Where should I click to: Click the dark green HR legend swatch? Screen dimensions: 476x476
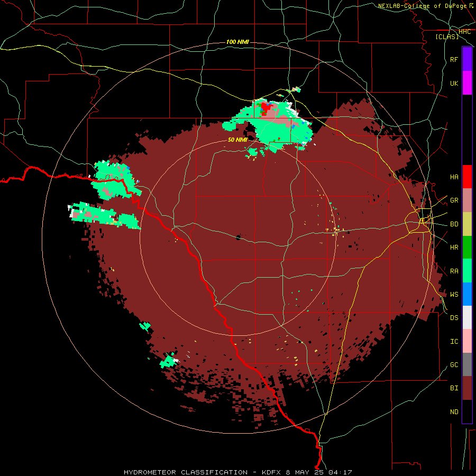467,247
